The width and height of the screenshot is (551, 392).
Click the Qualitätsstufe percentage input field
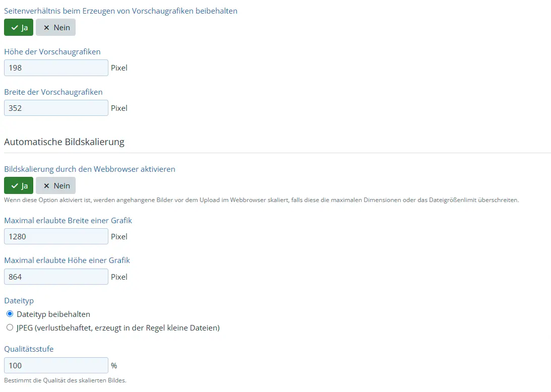(x=56, y=365)
